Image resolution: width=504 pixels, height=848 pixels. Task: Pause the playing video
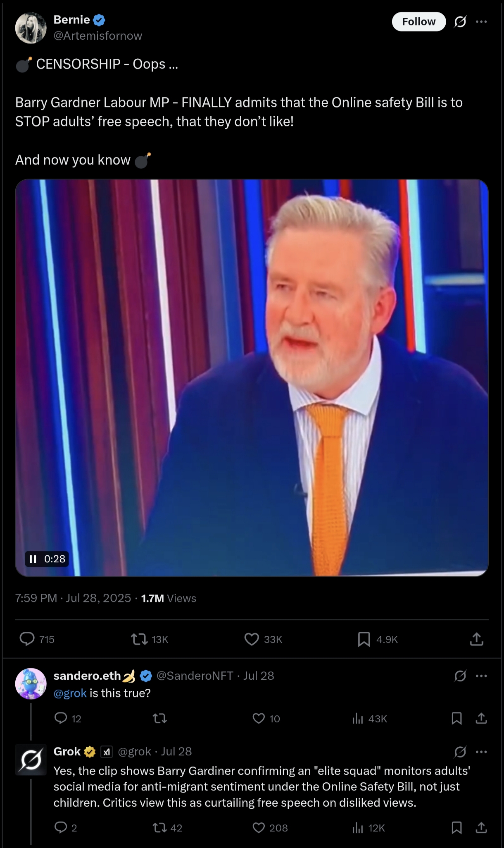pos(33,559)
